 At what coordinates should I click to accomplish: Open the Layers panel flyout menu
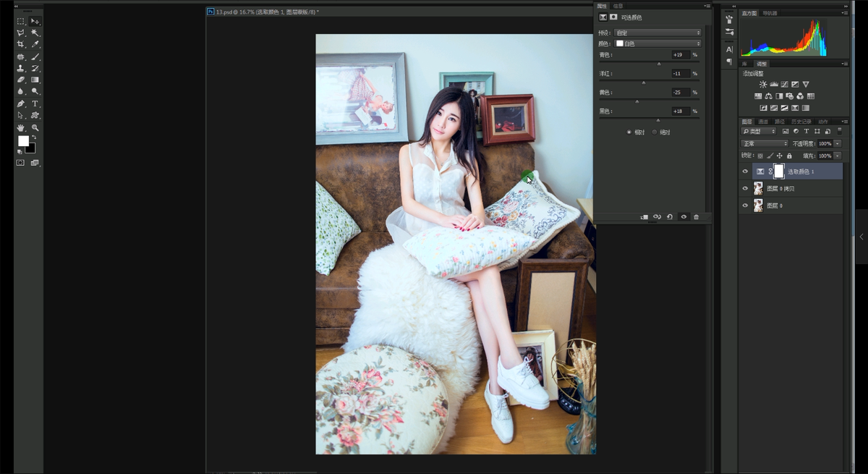point(844,122)
